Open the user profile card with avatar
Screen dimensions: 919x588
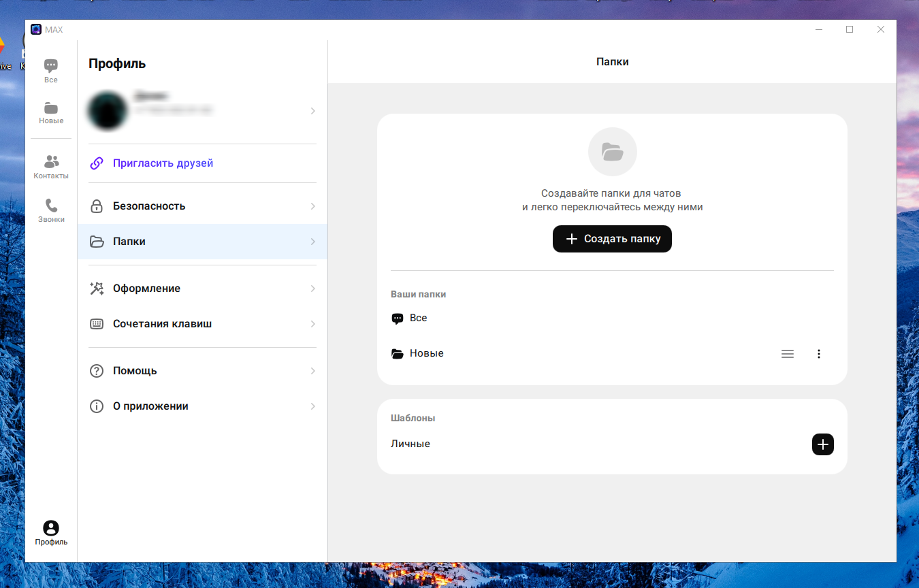[202, 110]
